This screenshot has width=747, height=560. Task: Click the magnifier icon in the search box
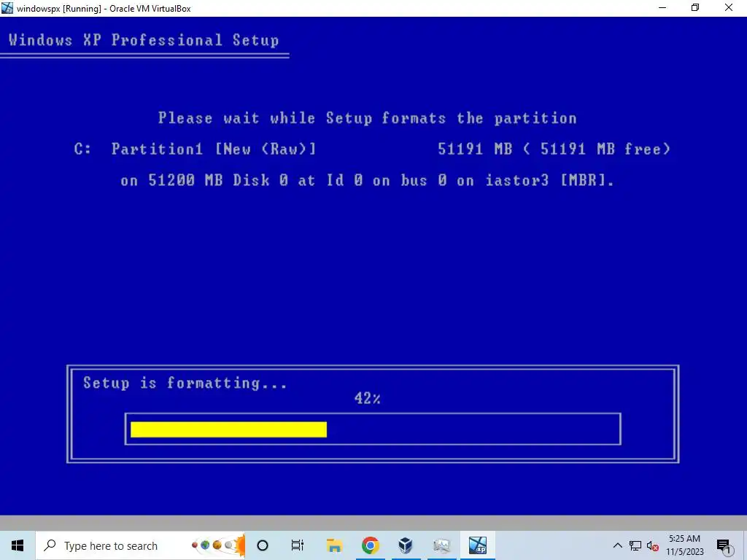pos(50,545)
